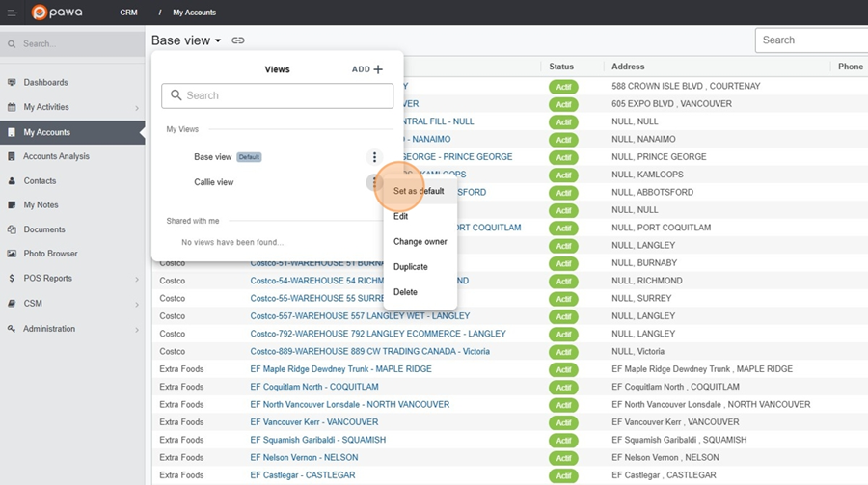
Task: Choose Change owner option
Action: coord(420,241)
